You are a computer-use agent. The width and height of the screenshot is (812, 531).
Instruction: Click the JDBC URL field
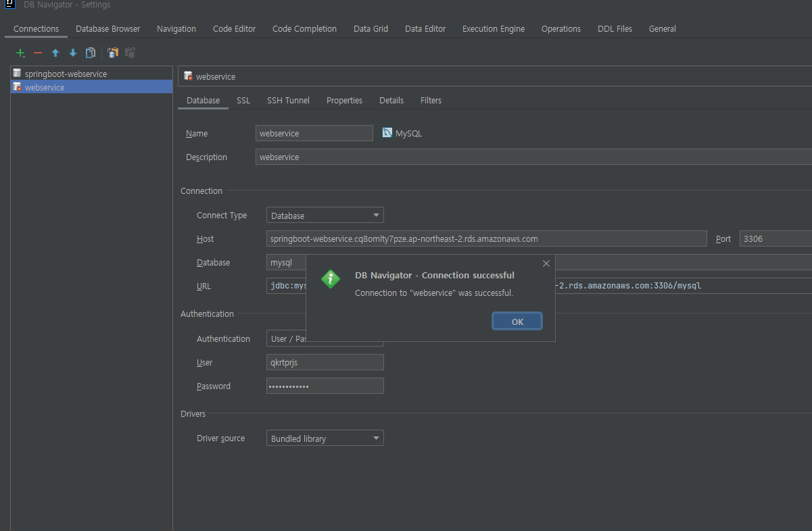tap(684, 286)
